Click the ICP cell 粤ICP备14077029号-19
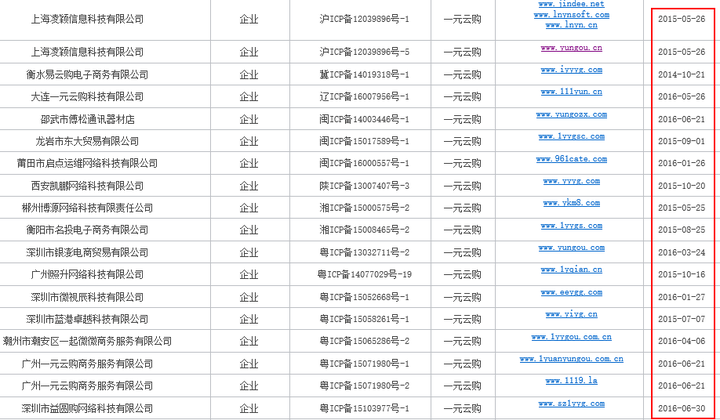720x420 pixels. tap(364, 274)
